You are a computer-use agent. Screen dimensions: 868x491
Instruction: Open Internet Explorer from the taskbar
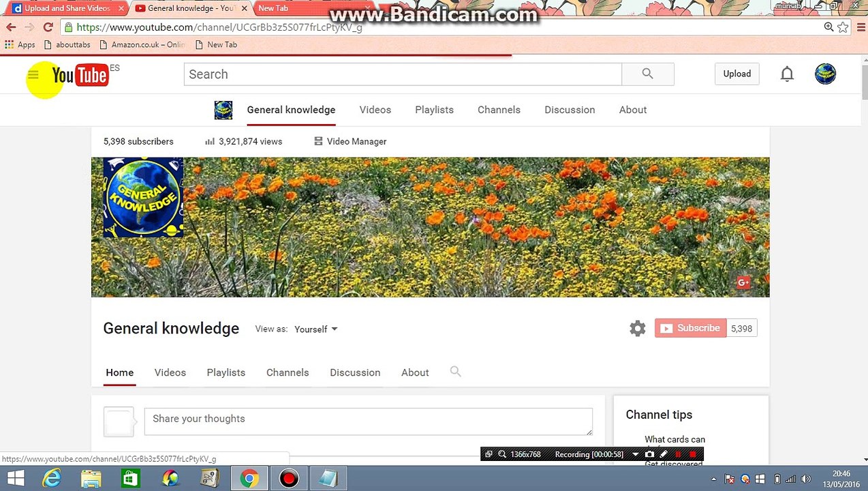pyautogui.click(x=52, y=479)
